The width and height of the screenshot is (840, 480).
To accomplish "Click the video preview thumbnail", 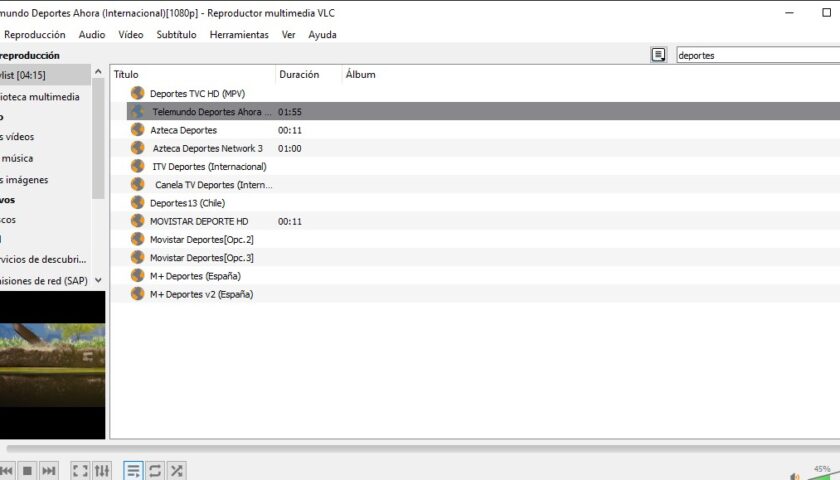I will [x=52, y=365].
